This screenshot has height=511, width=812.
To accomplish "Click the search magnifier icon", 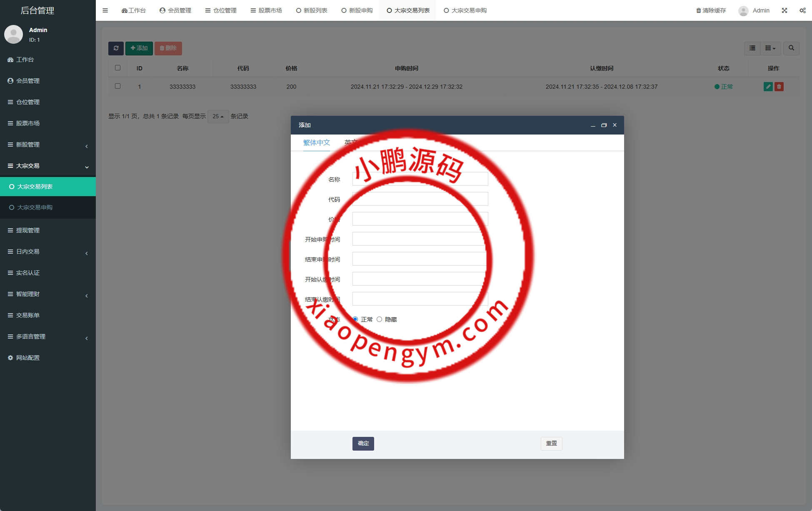I will coord(791,48).
